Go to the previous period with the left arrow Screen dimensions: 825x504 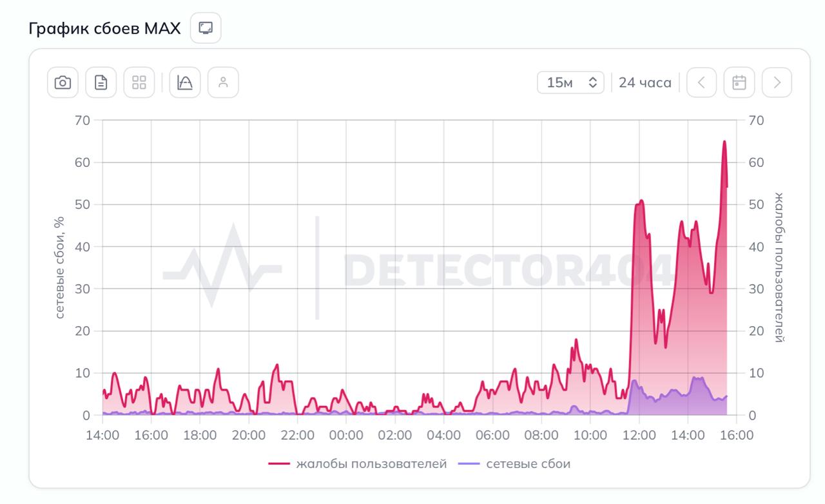pos(701,82)
